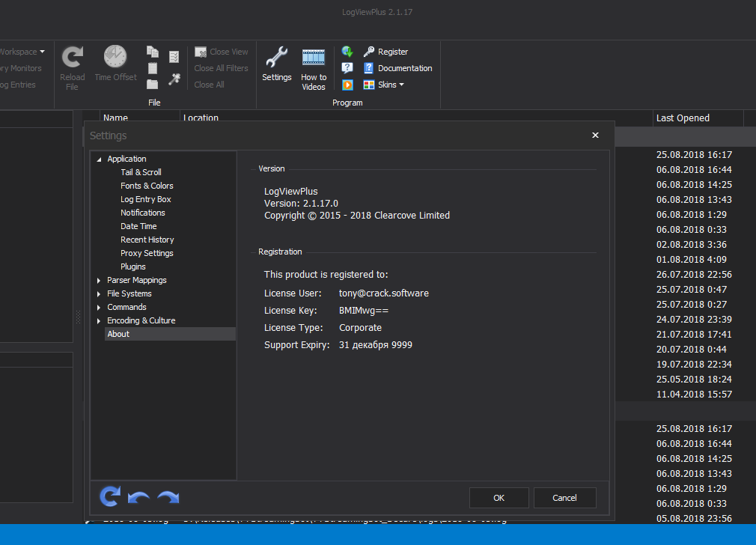Select Tail & Scroll settings
Viewport: 756px width, 545px height.
pyautogui.click(x=141, y=172)
